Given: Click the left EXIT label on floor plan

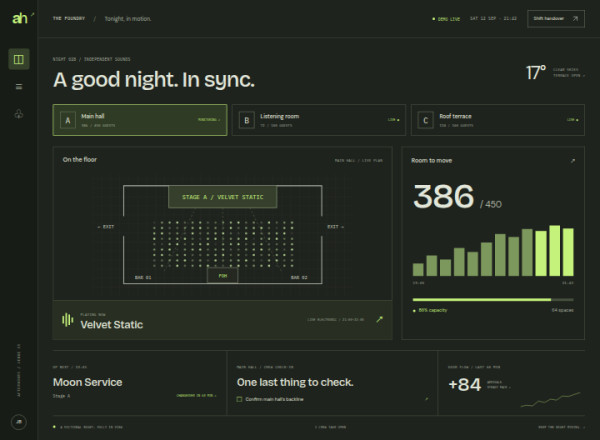Looking at the screenshot, I should [x=106, y=227].
